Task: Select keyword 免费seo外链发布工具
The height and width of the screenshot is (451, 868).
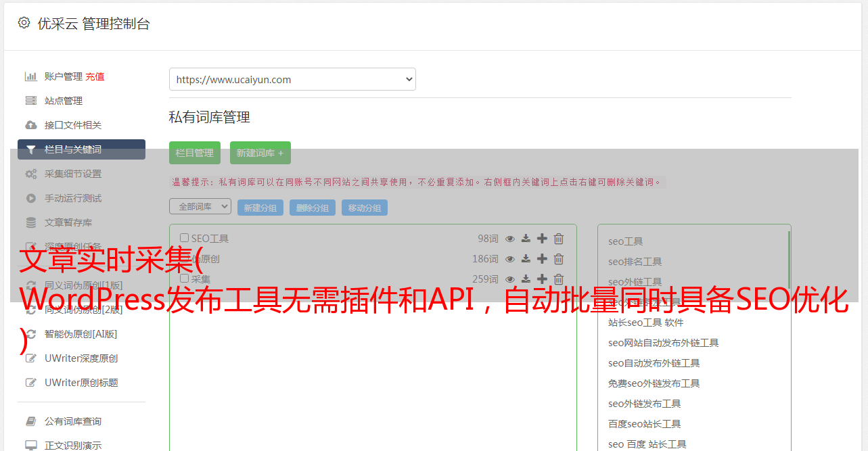Action: pyautogui.click(x=654, y=383)
